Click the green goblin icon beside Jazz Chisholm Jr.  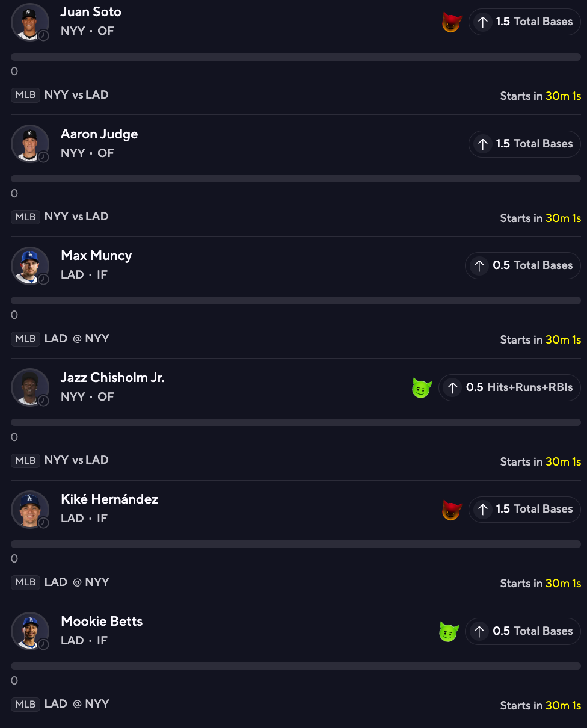pos(422,388)
